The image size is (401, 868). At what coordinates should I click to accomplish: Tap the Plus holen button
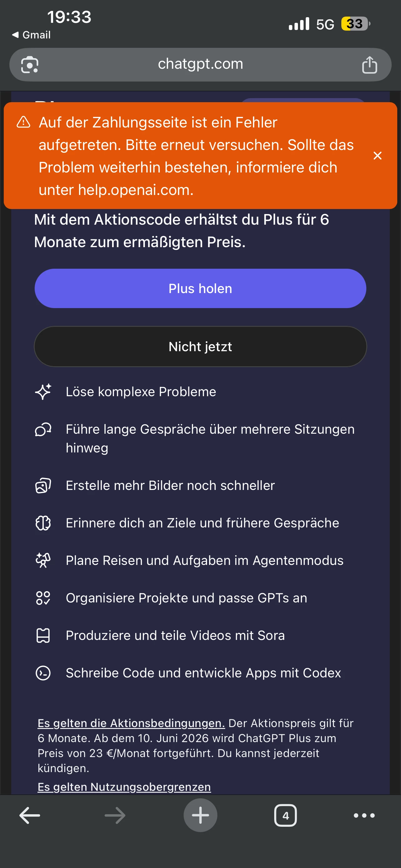200,288
